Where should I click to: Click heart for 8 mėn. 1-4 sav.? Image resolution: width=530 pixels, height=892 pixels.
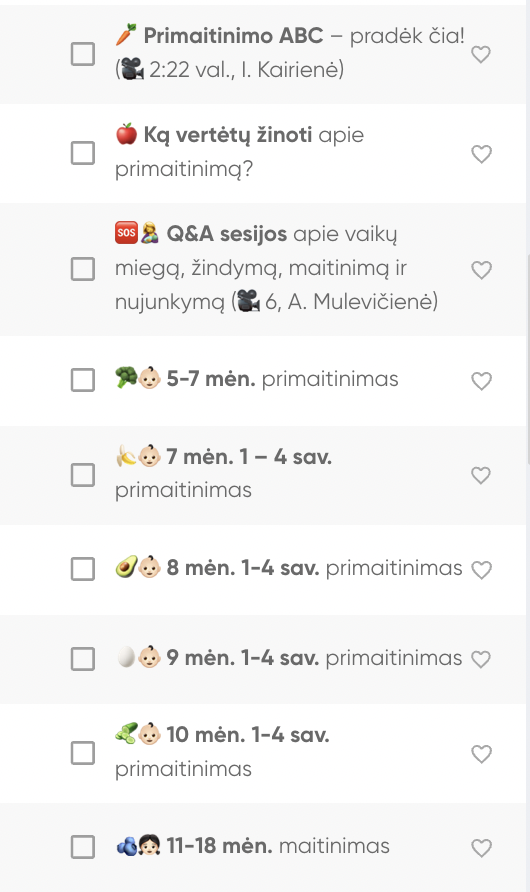(x=481, y=569)
